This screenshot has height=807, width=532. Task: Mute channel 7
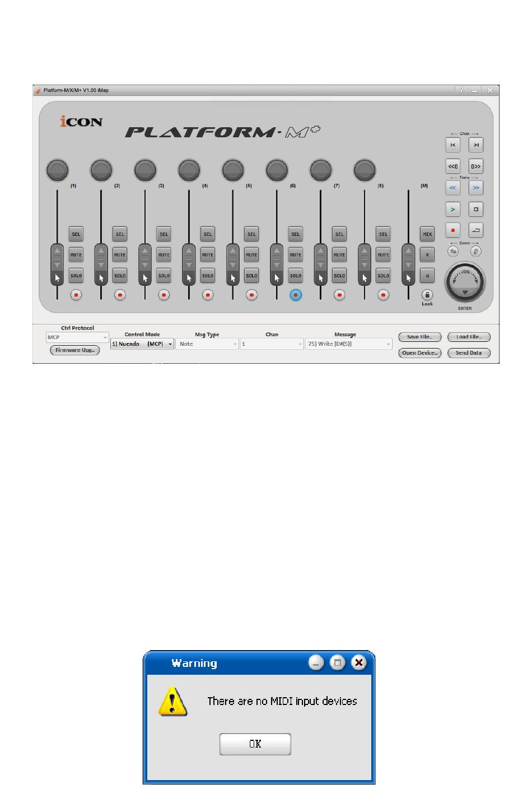[x=339, y=255]
